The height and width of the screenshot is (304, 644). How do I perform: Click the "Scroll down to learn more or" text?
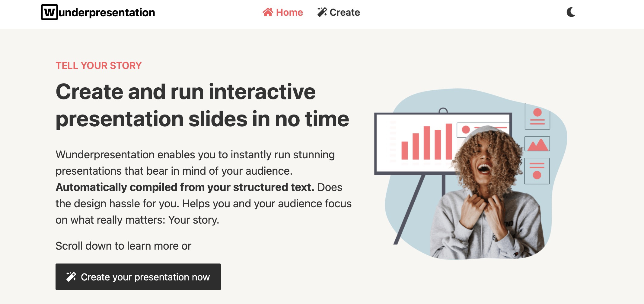[x=122, y=246]
